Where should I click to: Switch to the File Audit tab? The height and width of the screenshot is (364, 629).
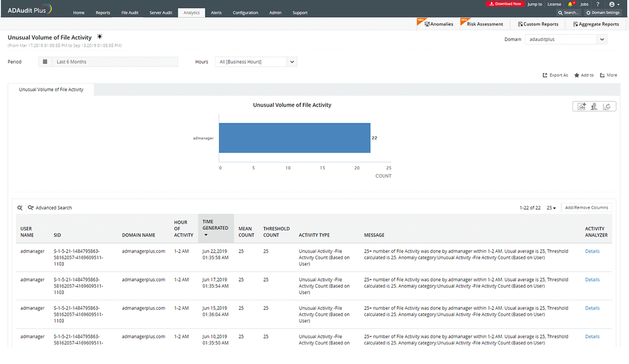point(130,13)
